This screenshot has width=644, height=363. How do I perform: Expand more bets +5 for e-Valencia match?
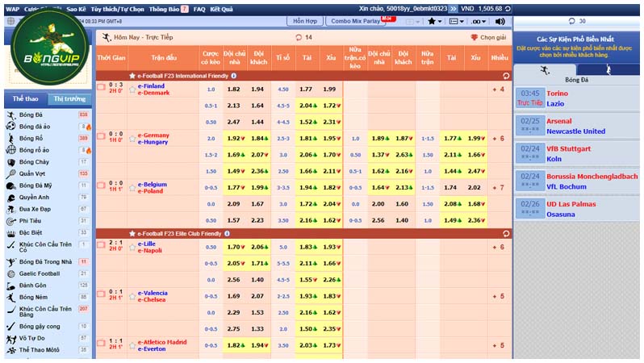click(498, 296)
